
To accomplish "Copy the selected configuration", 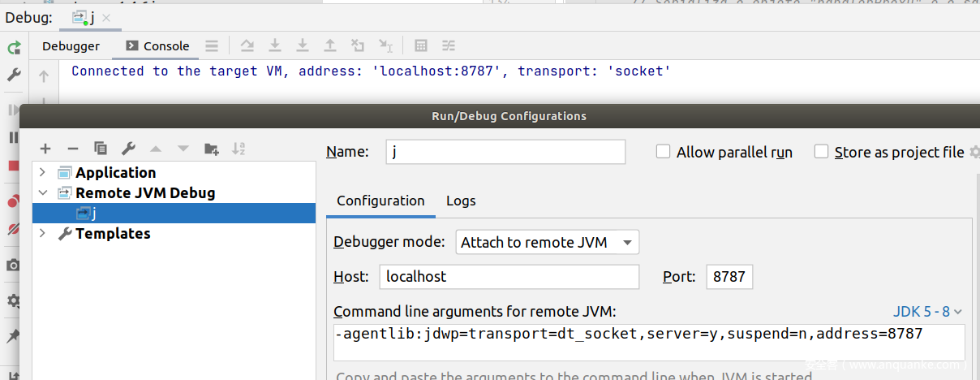I will pyautogui.click(x=100, y=149).
